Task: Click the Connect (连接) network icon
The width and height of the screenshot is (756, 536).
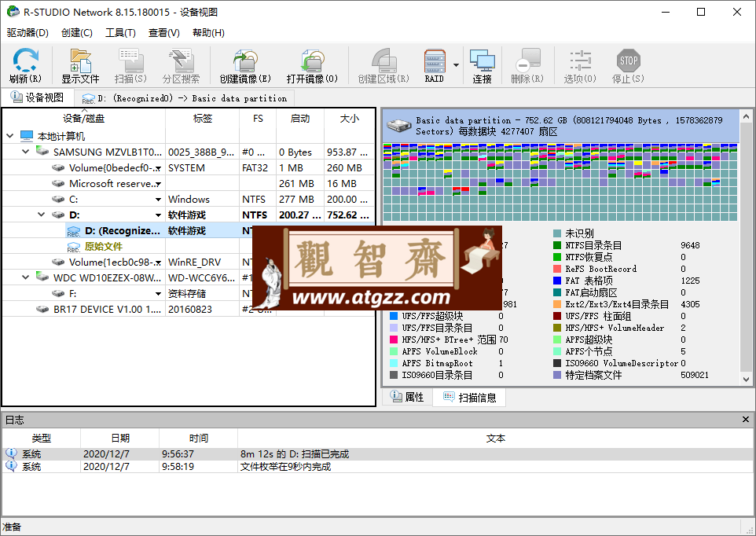Action: tap(483, 65)
